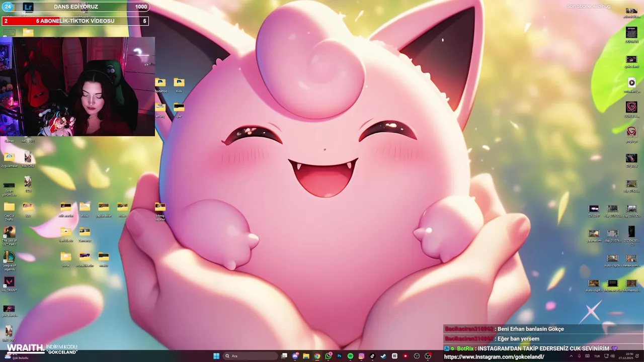
Task: Open the red YouTube-style taskbar icon
Action: coord(406,356)
